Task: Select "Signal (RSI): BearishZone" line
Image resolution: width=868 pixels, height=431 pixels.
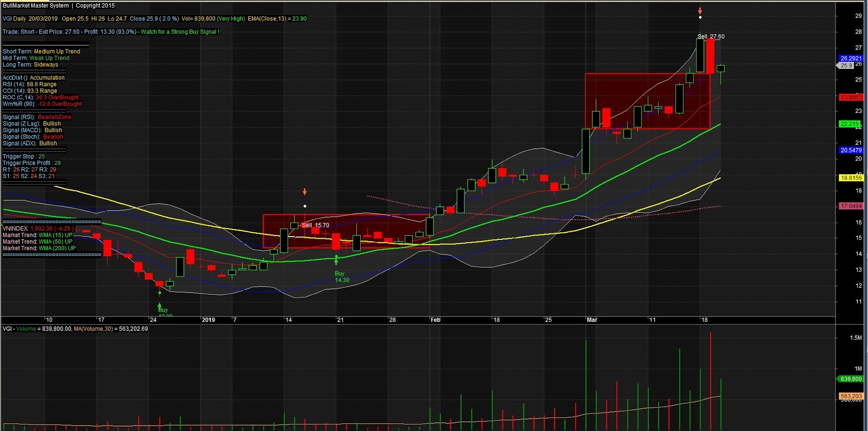Action: pos(37,117)
